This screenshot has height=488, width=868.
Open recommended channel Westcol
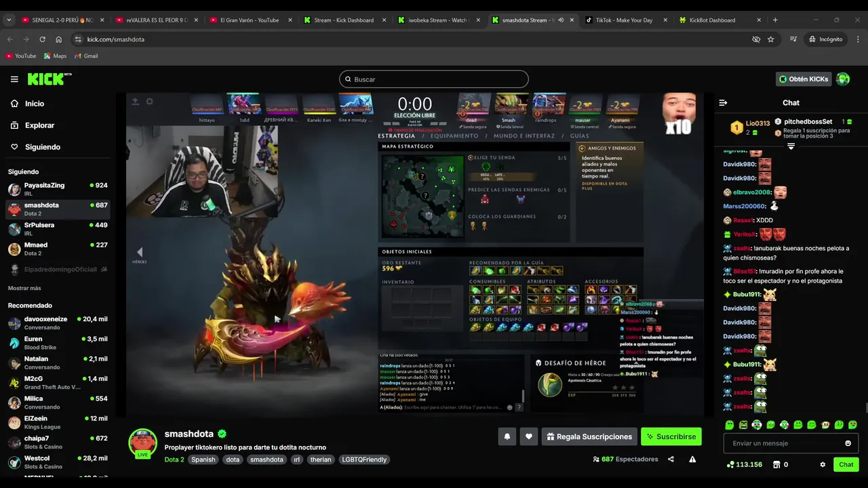click(x=58, y=462)
